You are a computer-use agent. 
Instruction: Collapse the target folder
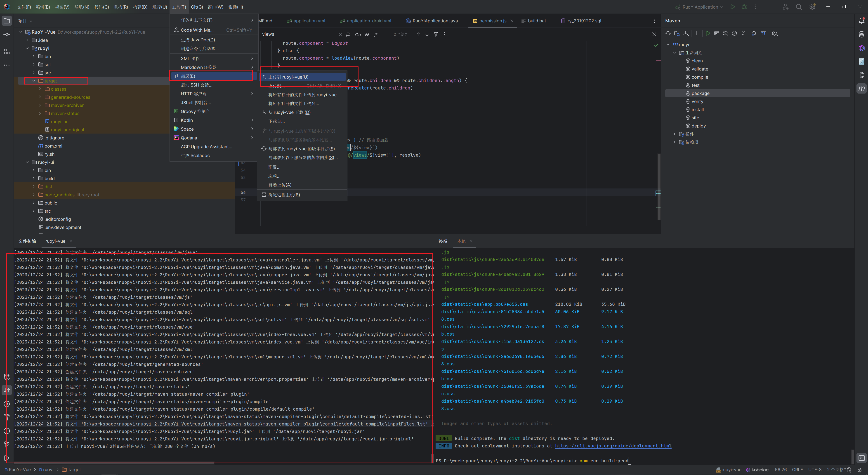tap(34, 81)
